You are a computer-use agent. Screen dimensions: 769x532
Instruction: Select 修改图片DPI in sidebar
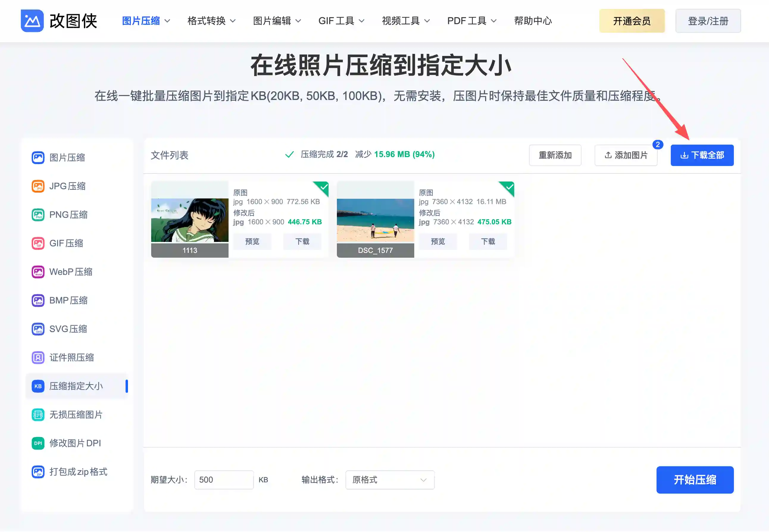[x=75, y=443]
